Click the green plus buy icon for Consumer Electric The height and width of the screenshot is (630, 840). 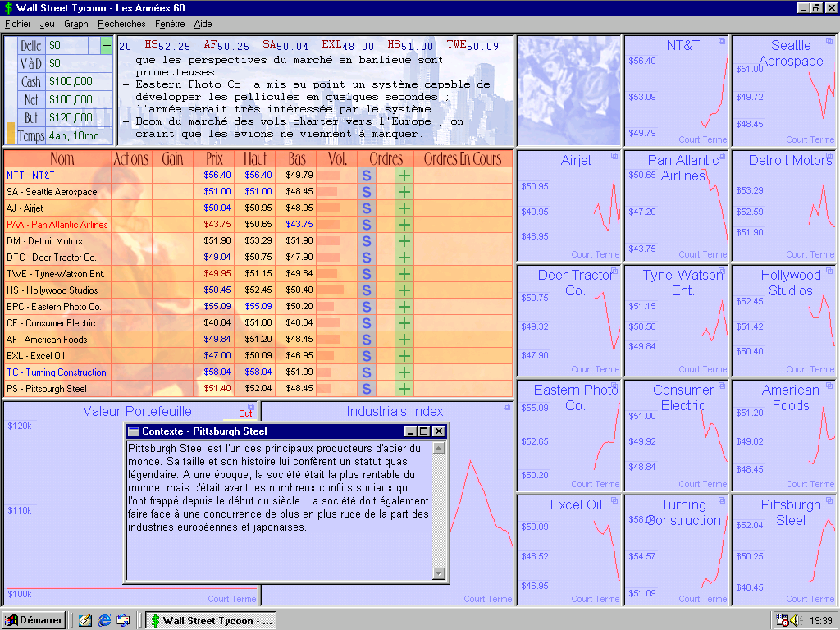coord(404,323)
